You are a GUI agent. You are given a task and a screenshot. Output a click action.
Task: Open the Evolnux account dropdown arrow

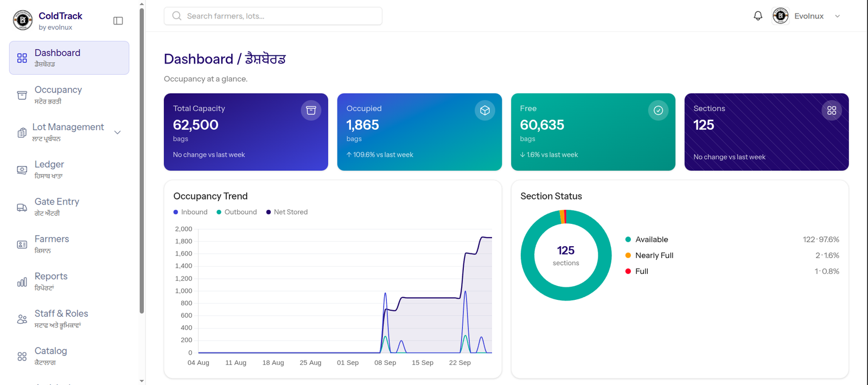click(838, 16)
